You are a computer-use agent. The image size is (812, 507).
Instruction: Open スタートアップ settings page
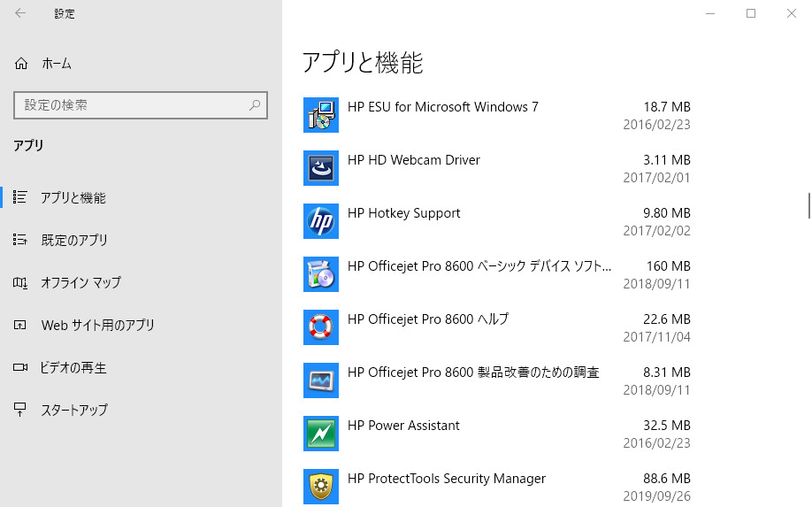pos(73,410)
